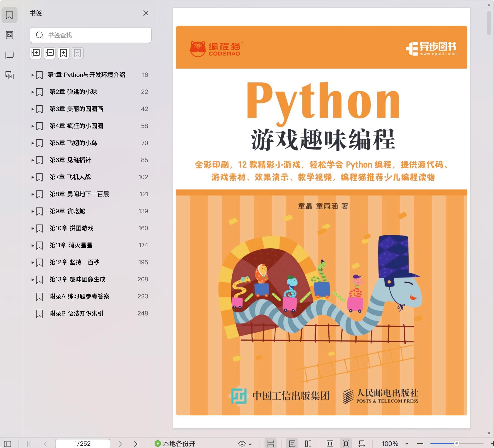The image size is (494, 448).
Task: Click the scrollbar down arrow
Action: (x=489, y=433)
